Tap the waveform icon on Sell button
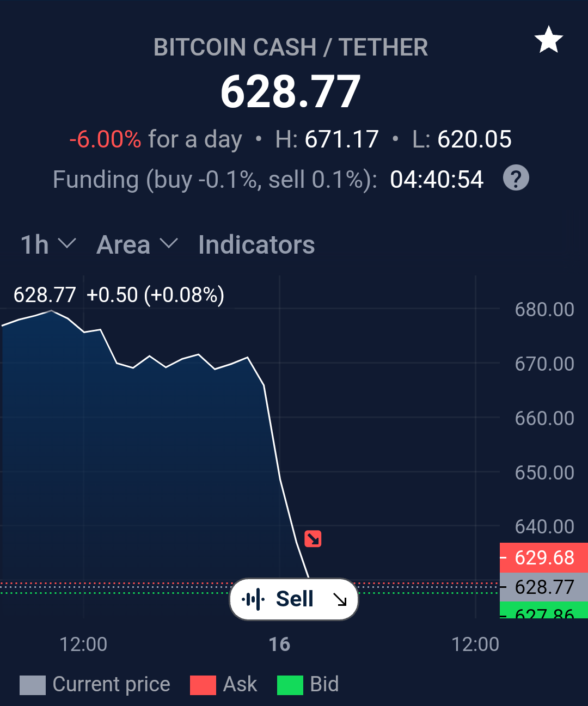 253,599
